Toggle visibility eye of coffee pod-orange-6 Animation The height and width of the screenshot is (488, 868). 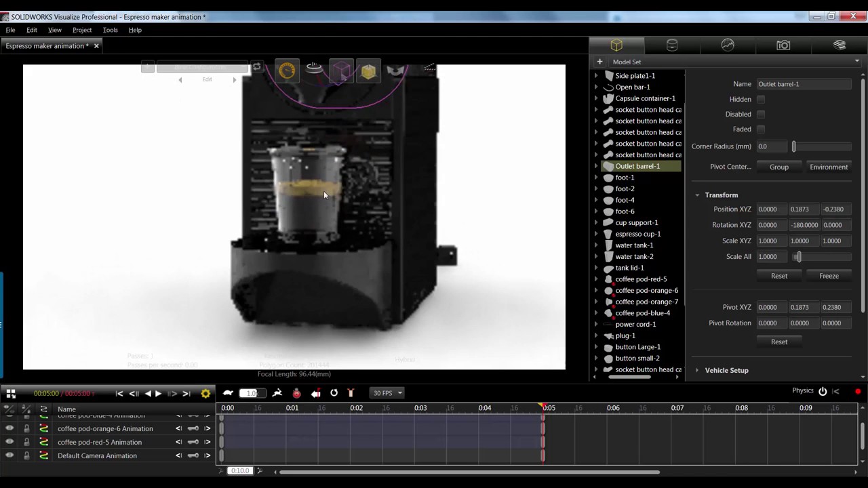point(9,428)
